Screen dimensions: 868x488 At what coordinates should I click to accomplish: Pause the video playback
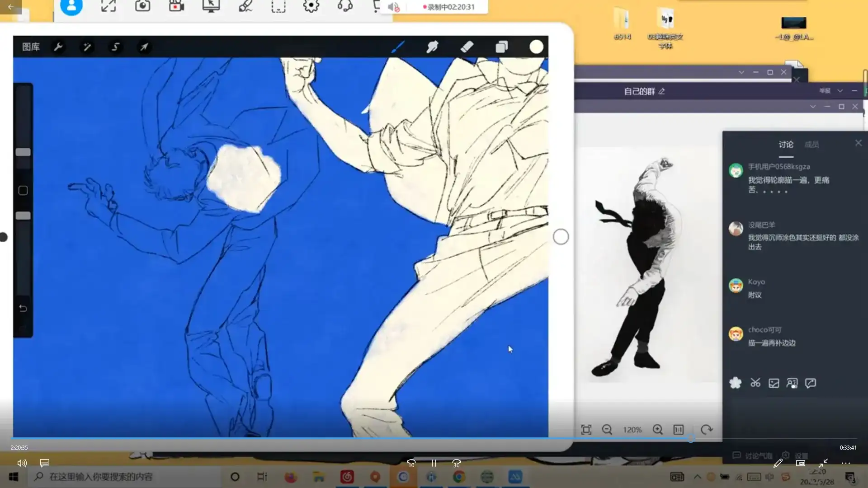[434, 463]
